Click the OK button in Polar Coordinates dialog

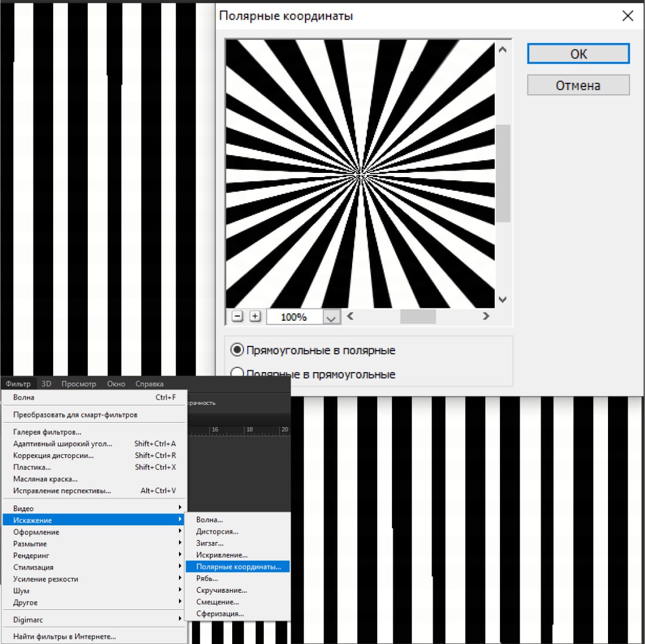pyautogui.click(x=578, y=54)
